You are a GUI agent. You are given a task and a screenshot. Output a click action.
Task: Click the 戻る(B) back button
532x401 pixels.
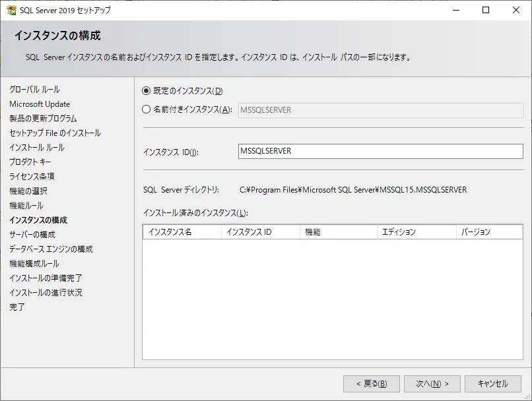(371, 384)
